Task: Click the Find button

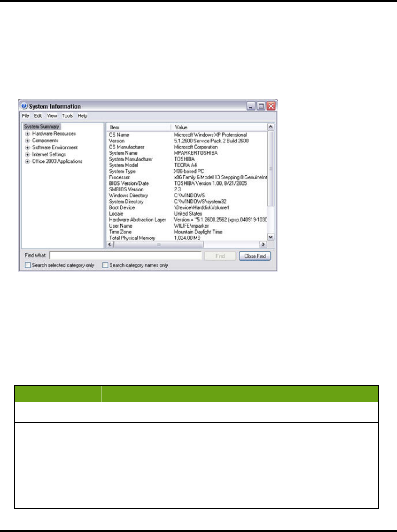Action: coord(220,256)
